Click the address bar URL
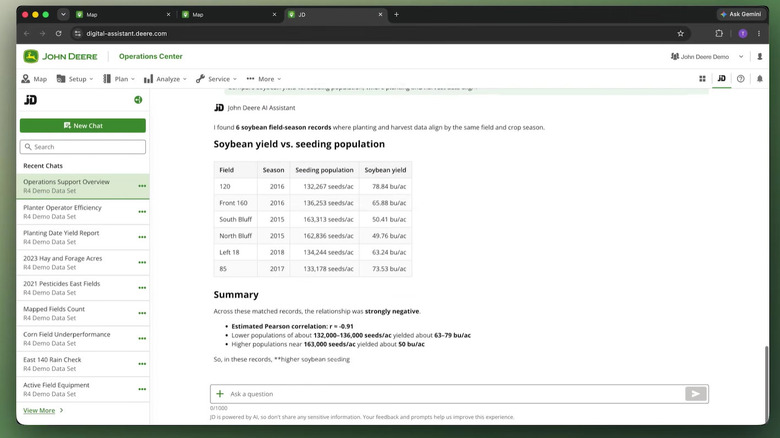Viewport: 780px width, 438px height. [x=126, y=33]
